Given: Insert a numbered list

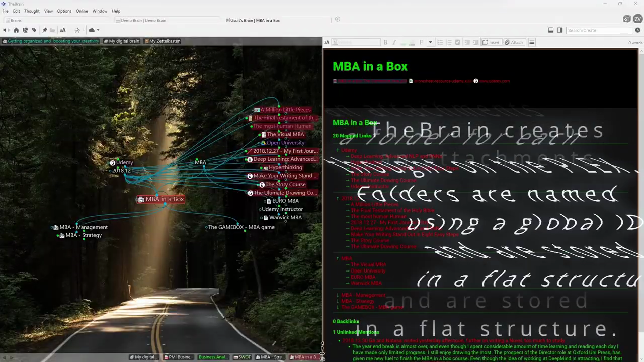Looking at the screenshot, I should pos(449,42).
